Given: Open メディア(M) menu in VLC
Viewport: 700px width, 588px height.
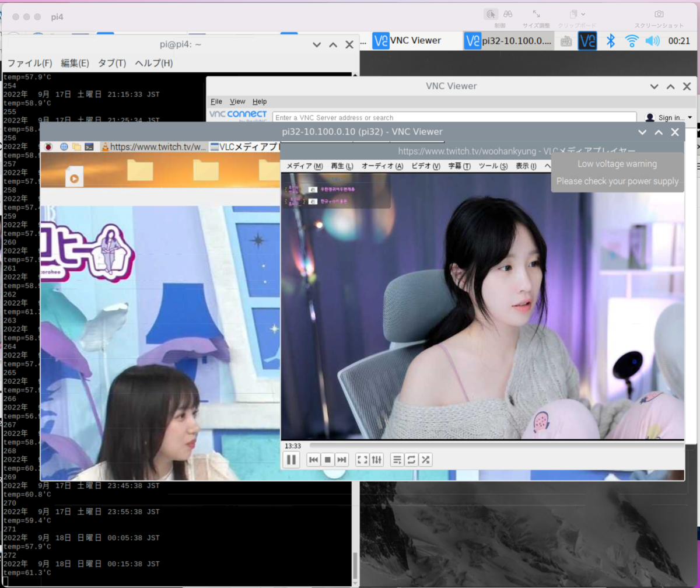Looking at the screenshot, I should 304,166.
